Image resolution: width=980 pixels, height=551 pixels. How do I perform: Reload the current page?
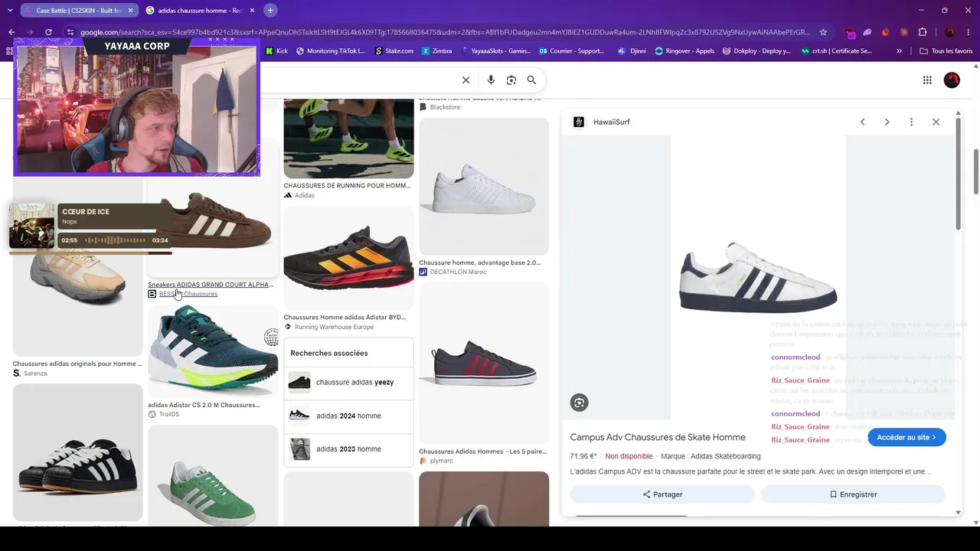point(48,32)
